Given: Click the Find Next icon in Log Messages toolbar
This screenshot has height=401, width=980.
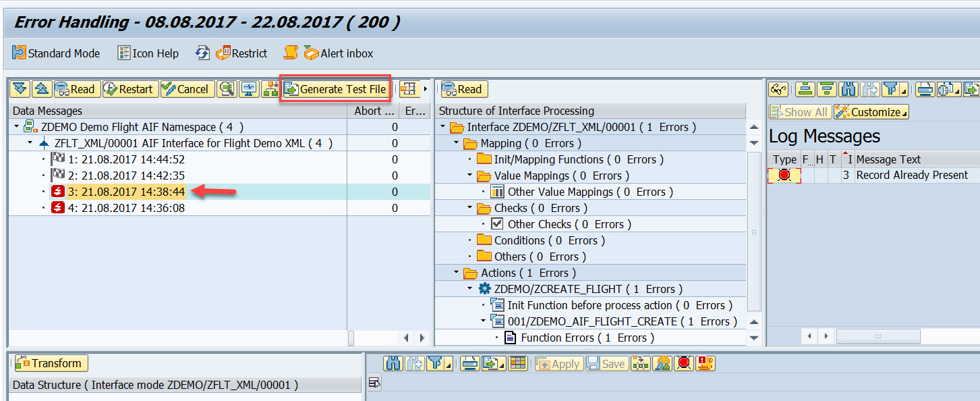Looking at the screenshot, I should click(871, 88).
